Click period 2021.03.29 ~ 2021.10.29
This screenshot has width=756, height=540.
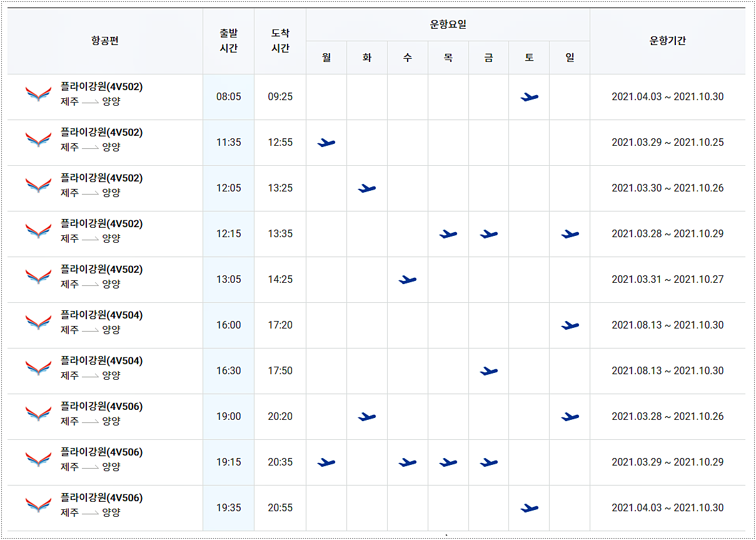(668, 462)
